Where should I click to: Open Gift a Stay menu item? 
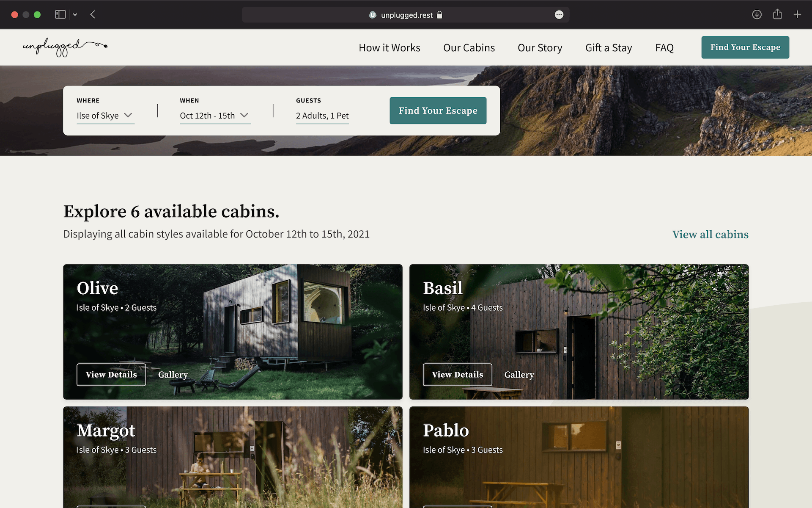609,48
